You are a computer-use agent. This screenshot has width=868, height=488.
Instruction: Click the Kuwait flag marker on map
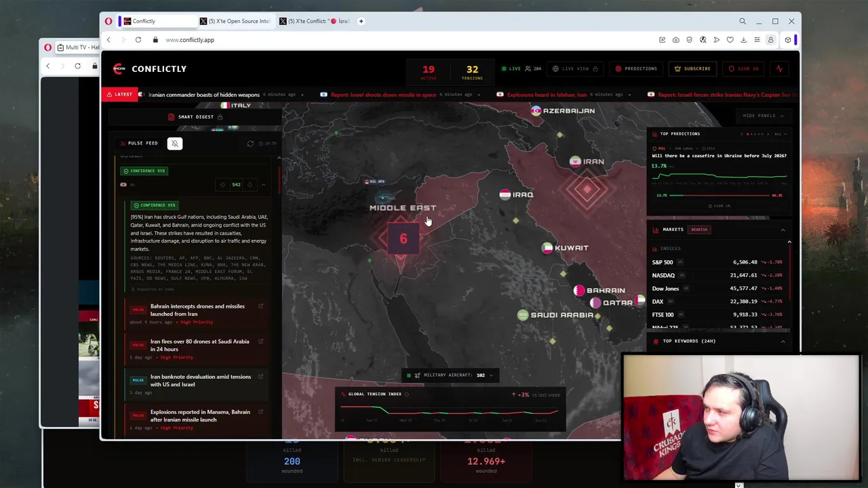pos(547,248)
